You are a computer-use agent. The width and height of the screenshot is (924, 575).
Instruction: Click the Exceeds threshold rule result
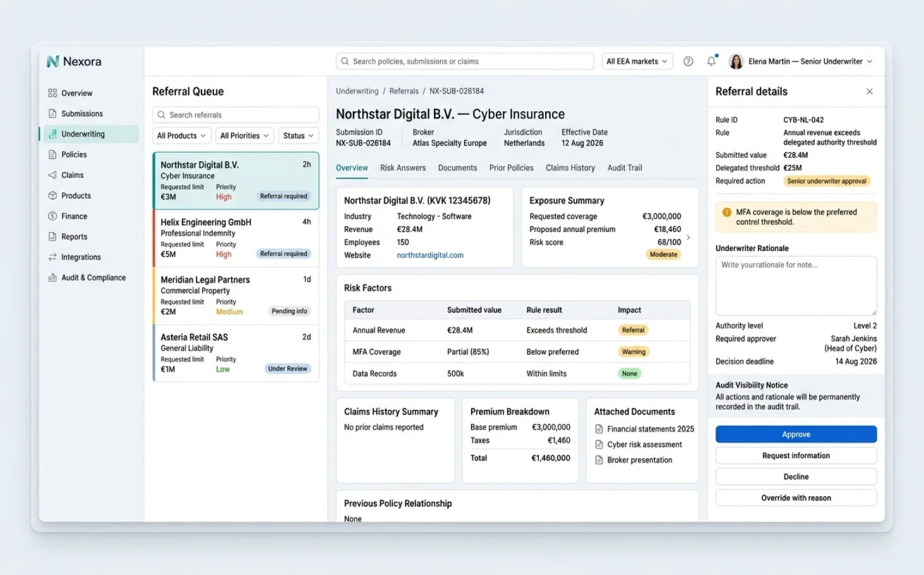click(556, 330)
